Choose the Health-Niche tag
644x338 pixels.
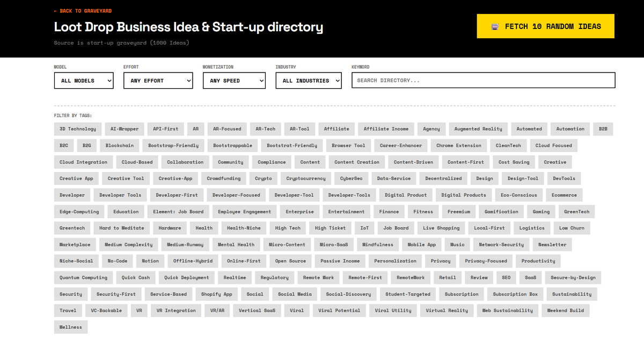coord(244,228)
